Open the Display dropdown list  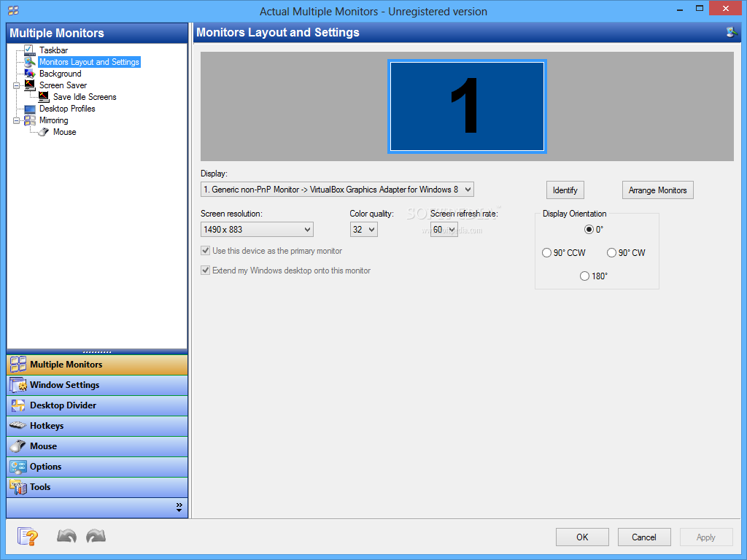pyautogui.click(x=337, y=190)
